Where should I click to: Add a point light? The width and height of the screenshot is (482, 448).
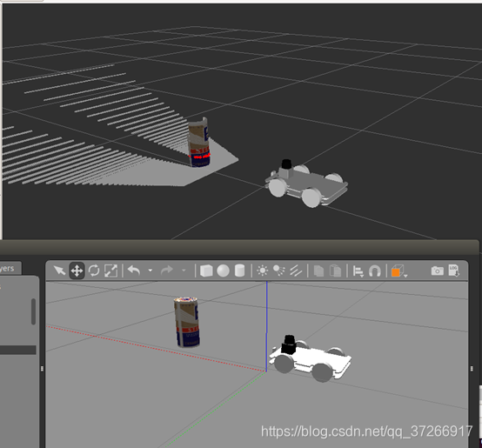tap(262, 271)
